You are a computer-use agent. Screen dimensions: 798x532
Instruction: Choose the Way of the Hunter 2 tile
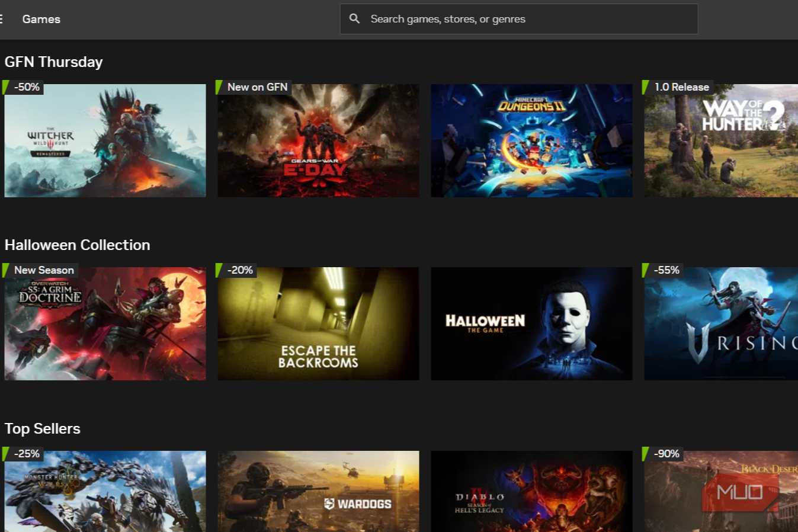[721, 140]
